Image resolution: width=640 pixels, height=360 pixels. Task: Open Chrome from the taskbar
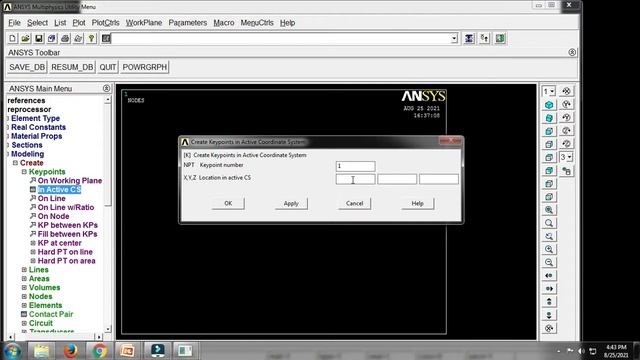99,351
